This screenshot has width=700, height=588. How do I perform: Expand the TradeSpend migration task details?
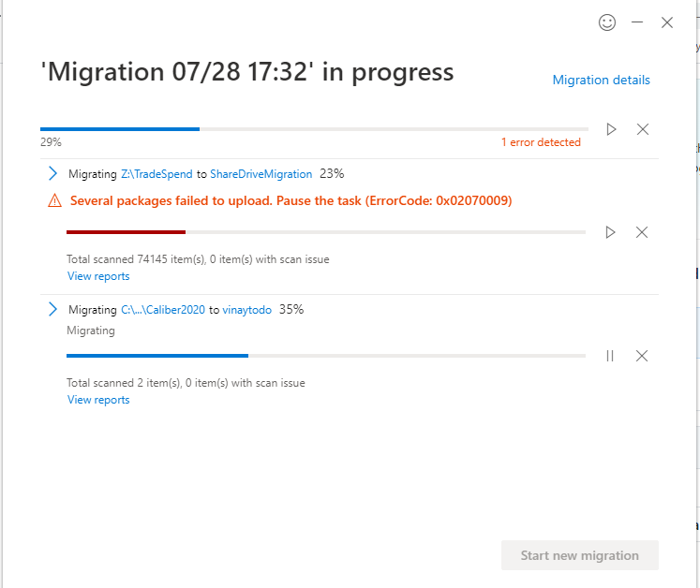52,173
